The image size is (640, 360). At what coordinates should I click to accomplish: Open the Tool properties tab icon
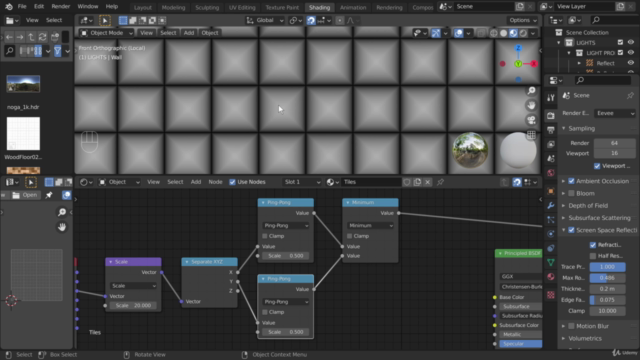[551, 98]
